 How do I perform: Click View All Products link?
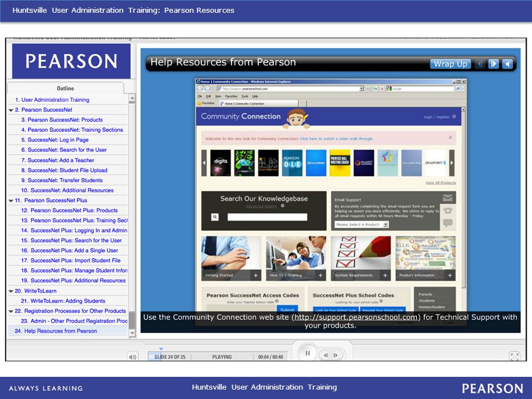[x=441, y=182]
